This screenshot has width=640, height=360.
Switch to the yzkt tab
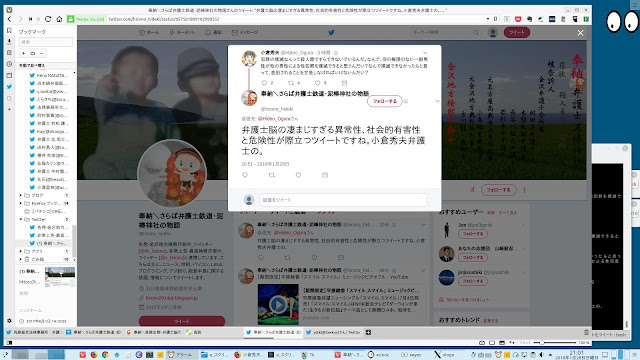point(333,332)
